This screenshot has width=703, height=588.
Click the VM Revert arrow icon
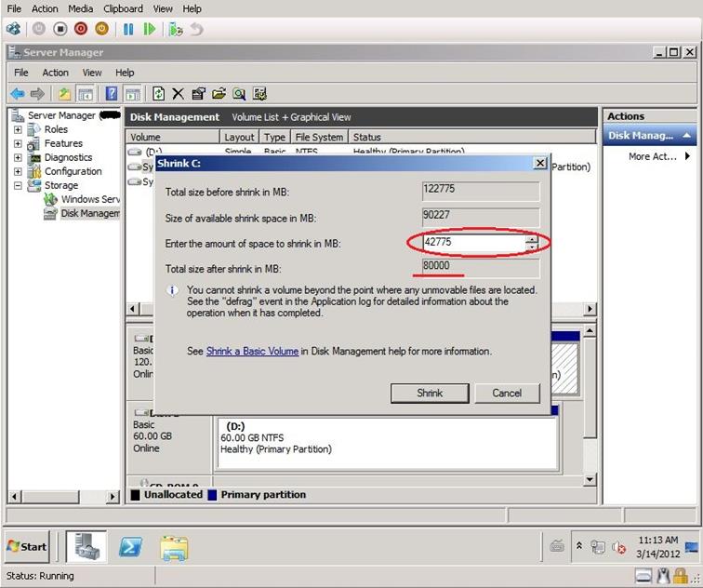[196, 29]
